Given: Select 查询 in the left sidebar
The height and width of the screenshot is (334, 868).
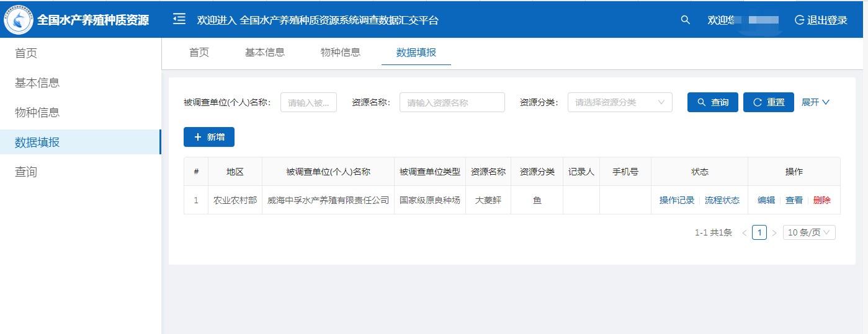Looking at the screenshot, I should click(26, 172).
